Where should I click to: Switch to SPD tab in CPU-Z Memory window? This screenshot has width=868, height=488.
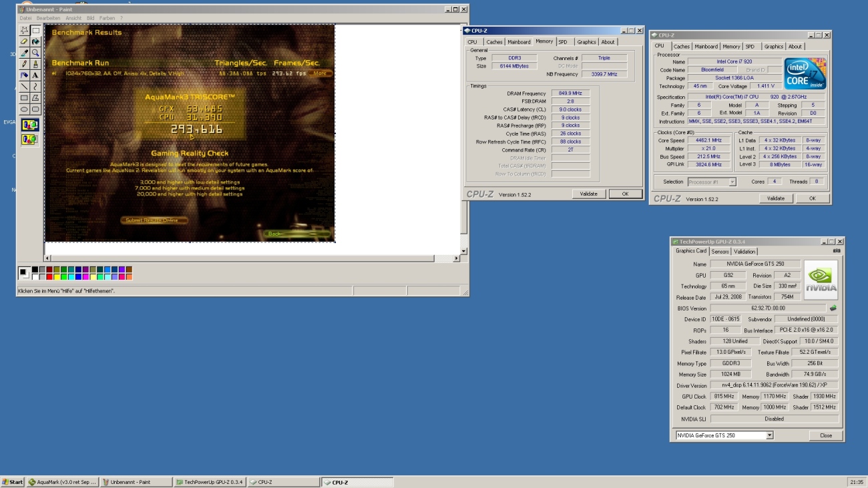tap(563, 42)
